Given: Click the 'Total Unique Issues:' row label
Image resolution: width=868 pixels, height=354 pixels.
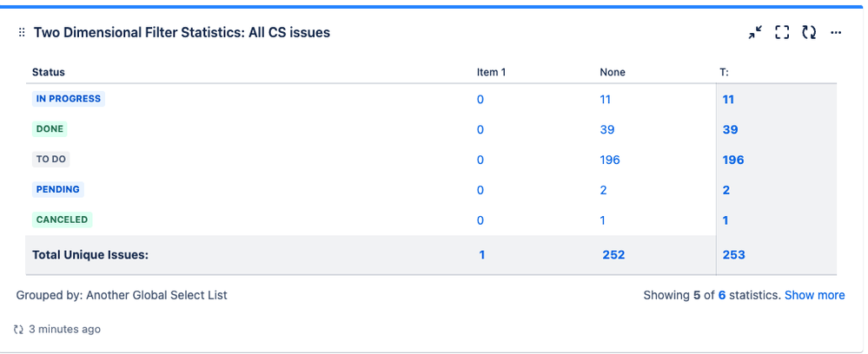Looking at the screenshot, I should click(x=90, y=255).
